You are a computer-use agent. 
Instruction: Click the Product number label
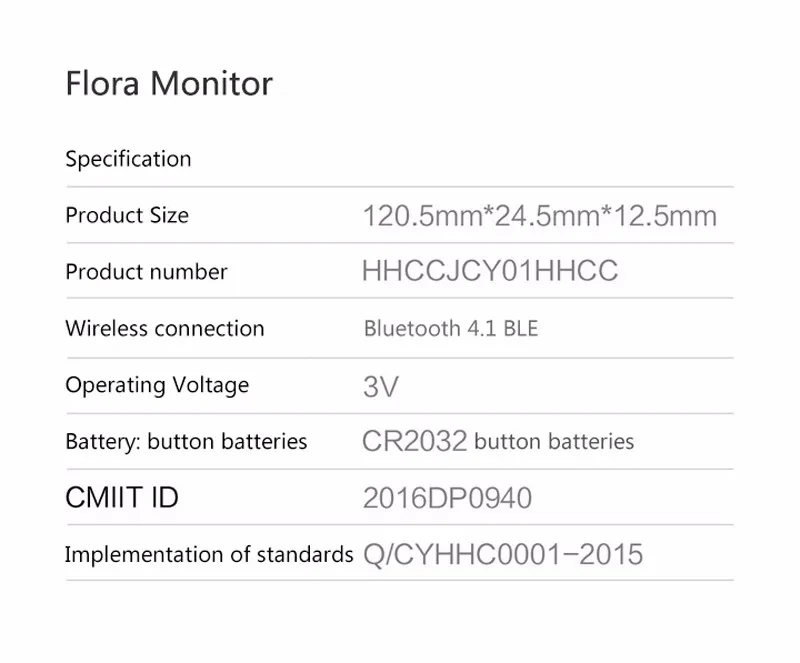(x=146, y=272)
